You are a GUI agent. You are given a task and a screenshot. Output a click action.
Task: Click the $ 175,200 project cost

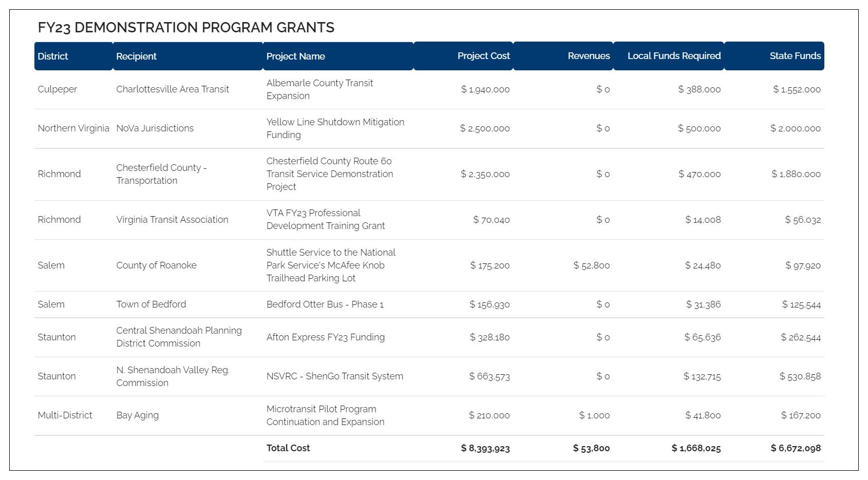490,265
